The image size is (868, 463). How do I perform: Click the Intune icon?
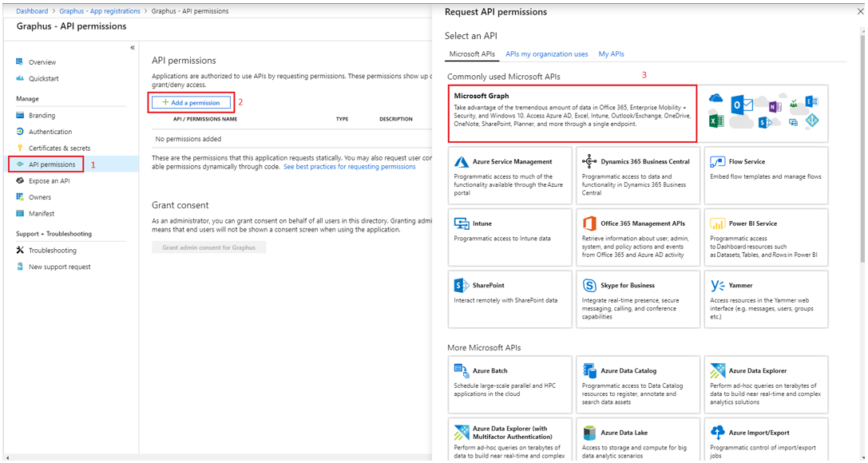461,224
